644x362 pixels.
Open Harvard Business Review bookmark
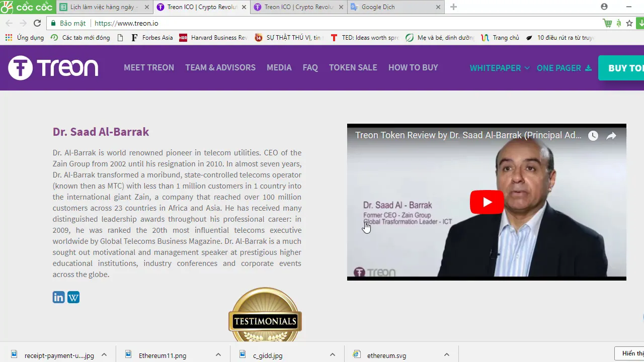pyautogui.click(x=213, y=38)
